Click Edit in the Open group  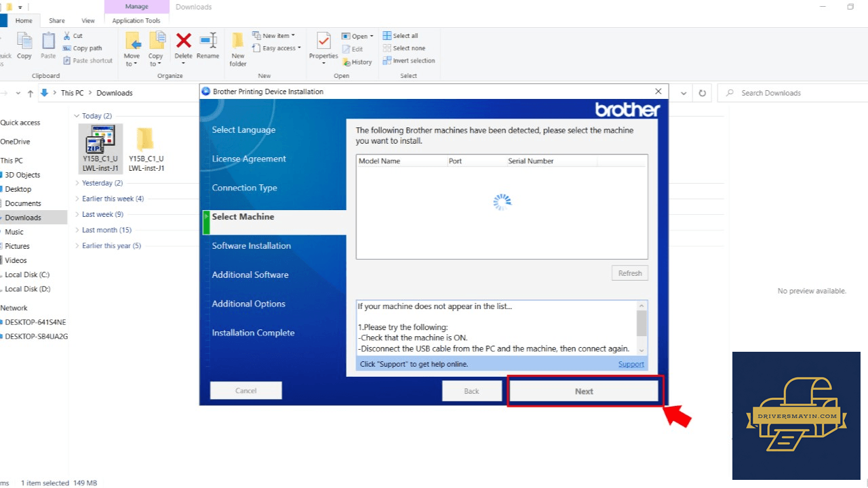(x=353, y=49)
